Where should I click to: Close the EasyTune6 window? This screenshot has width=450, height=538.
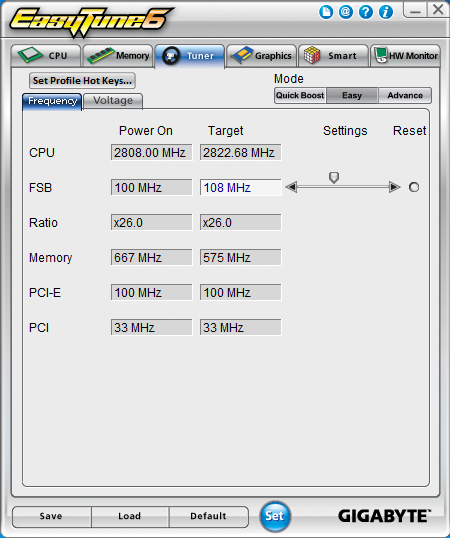click(x=438, y=10)
